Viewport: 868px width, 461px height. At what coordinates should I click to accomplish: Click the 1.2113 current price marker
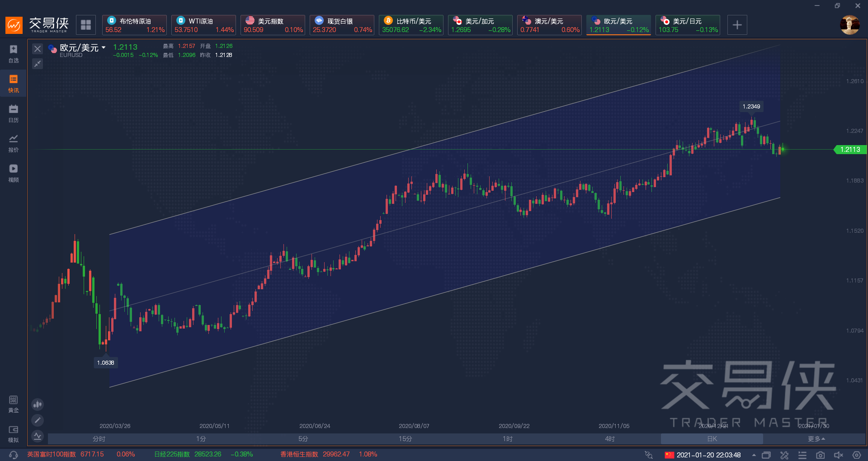(850, 150)
